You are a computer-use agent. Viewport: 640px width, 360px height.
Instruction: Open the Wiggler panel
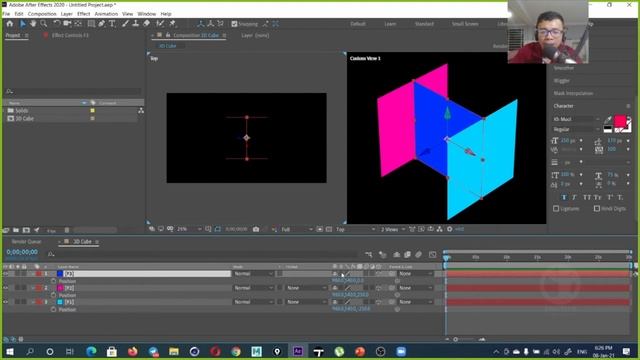tap(562, 81)
